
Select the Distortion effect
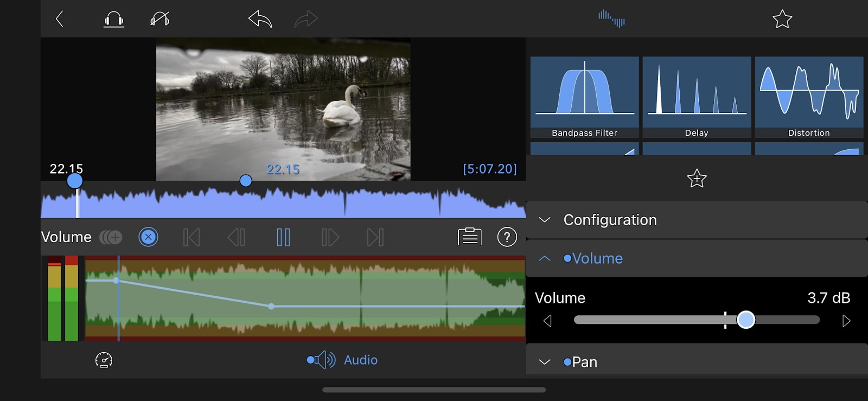[809, 97]
